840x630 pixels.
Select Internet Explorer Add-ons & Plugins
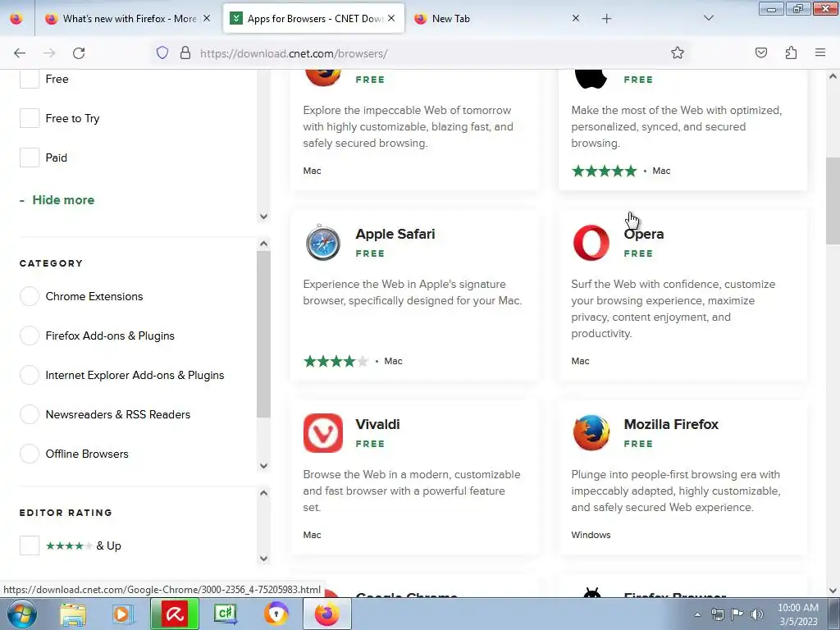[x=30, y=375]
